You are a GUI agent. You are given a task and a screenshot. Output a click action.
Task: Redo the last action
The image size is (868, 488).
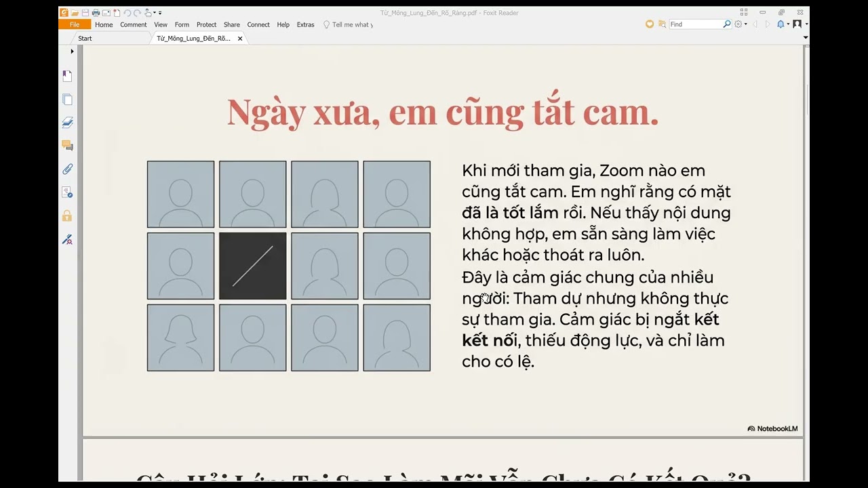pos(137,13)
